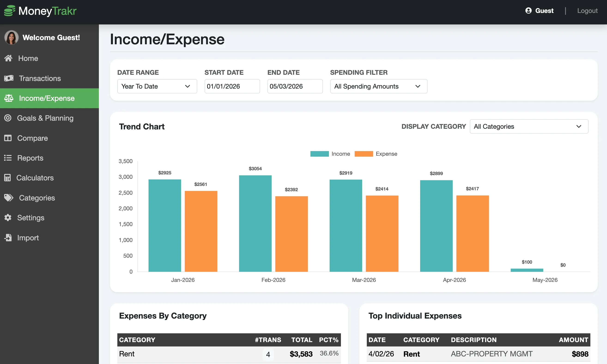
Task: Click the Calculators icon
Action: [x=7, y=178]
